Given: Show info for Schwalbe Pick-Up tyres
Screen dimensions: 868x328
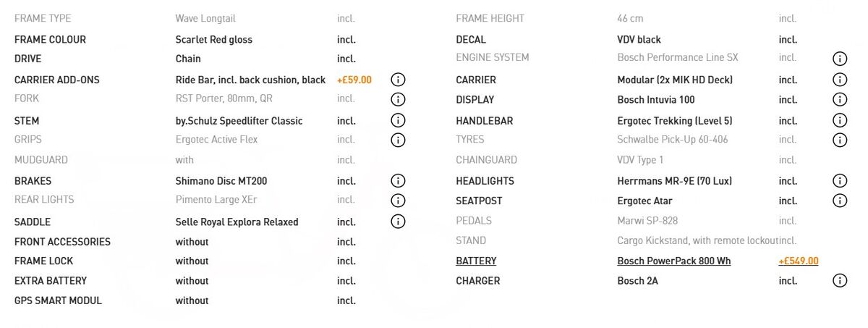Looking at the screenshot, I should coord(840,140).
